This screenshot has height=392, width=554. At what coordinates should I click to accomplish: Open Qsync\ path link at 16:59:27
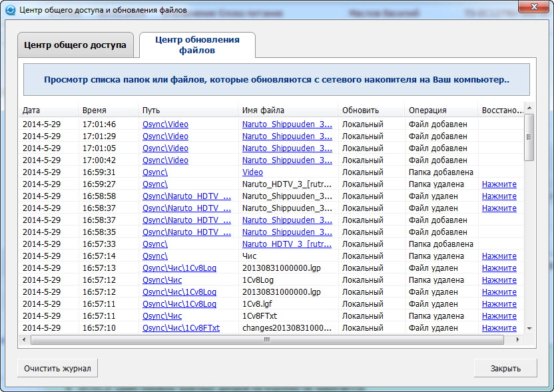pyautogui.click(x=155, y=184)
